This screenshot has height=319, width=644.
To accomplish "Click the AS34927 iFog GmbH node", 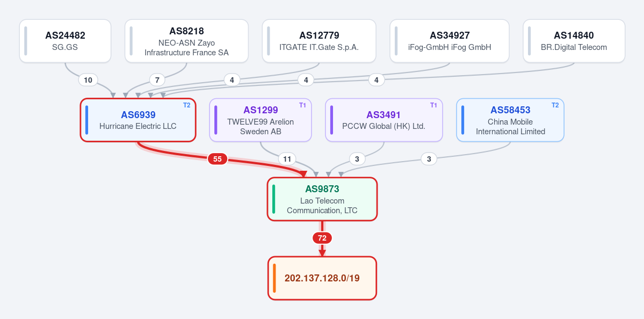I will [450, 41].
